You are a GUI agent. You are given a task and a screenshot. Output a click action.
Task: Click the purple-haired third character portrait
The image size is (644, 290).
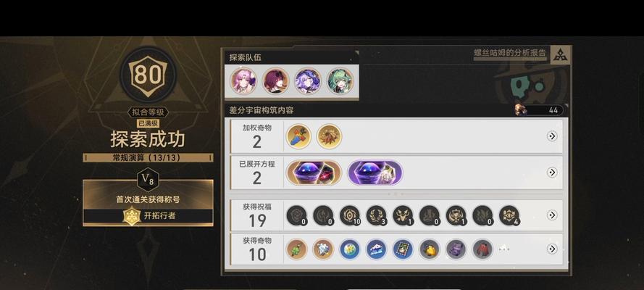click(308, 81)
